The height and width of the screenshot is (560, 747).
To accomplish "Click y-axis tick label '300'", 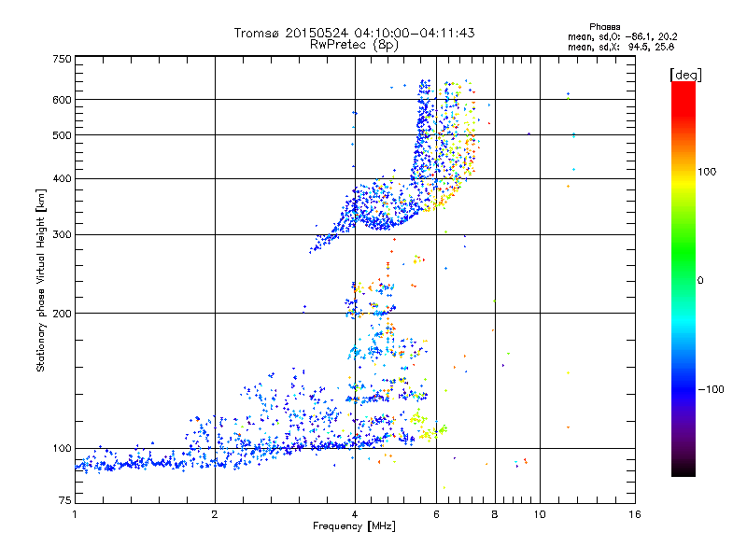I will pyautogui.click(x=62, y=235).
